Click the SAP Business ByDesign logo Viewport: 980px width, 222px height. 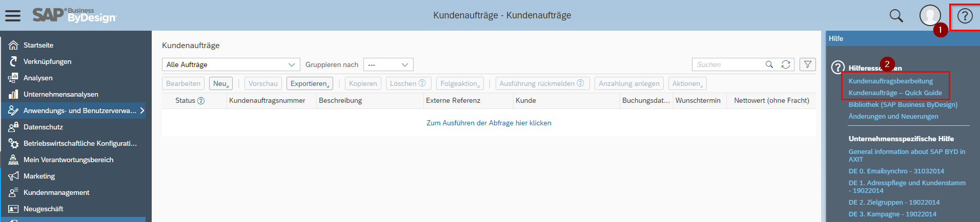click(75, 15)
